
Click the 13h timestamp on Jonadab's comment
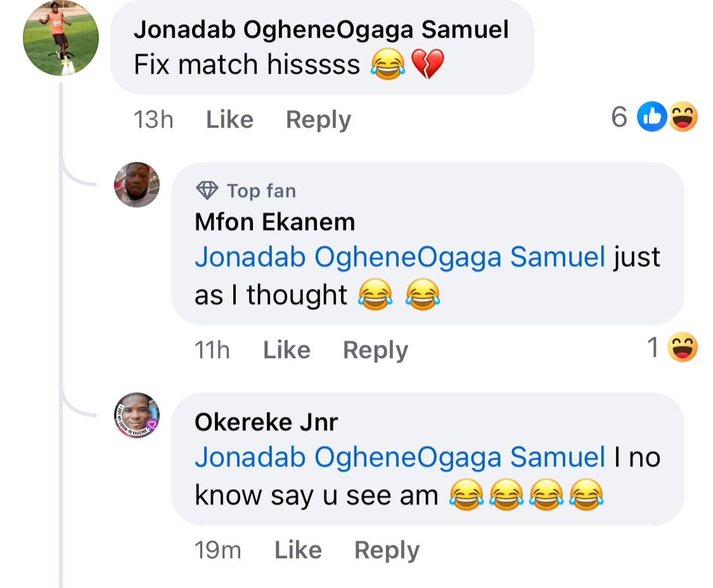pos(153,119)
